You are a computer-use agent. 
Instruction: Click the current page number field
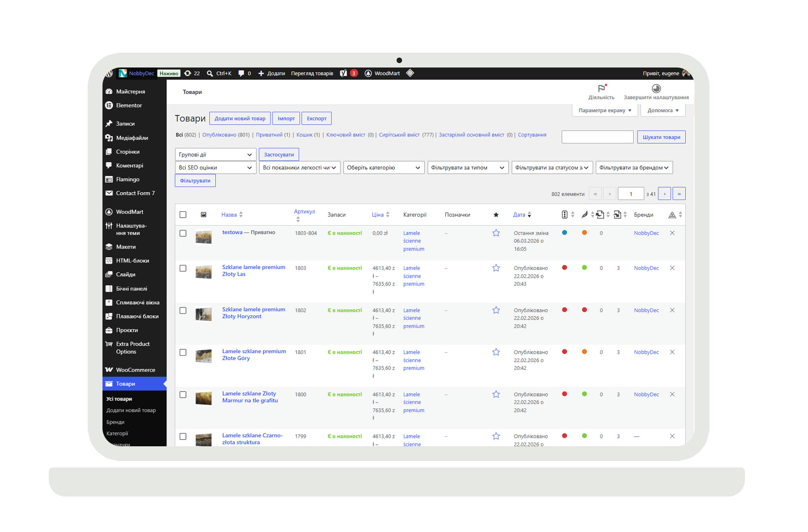[631, 194]
